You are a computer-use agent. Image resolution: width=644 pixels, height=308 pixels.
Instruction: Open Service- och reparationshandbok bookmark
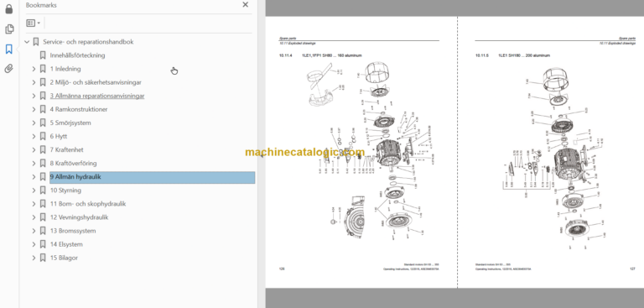tap(88, 42)
